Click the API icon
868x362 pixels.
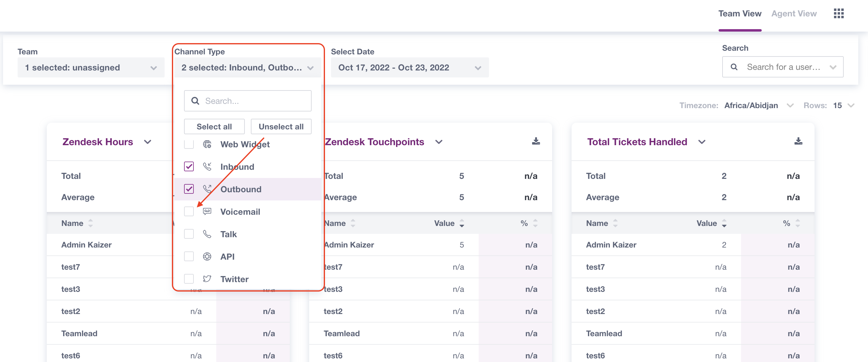pos(207,257)
